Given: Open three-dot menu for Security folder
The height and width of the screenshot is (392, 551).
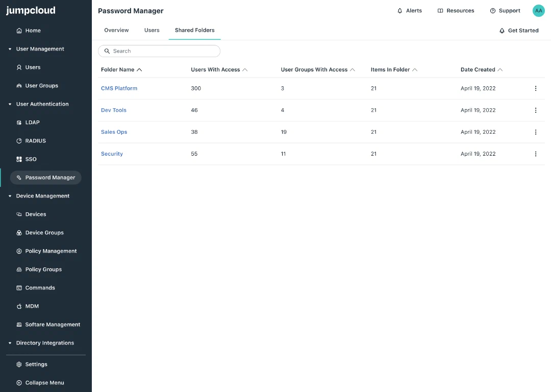Looking at the screenshot, I should [536, 154].
